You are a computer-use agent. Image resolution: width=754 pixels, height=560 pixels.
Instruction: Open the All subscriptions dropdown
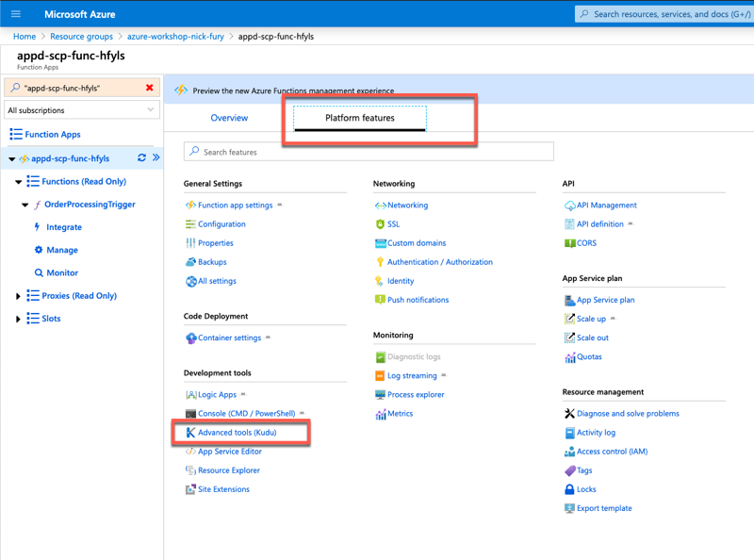coord(81,110)
